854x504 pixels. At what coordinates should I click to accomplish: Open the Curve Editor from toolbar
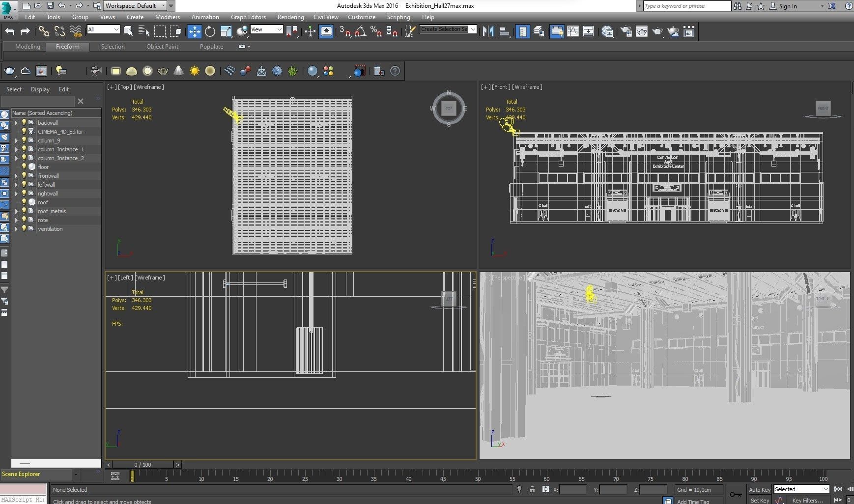click(x=573, y=31)
